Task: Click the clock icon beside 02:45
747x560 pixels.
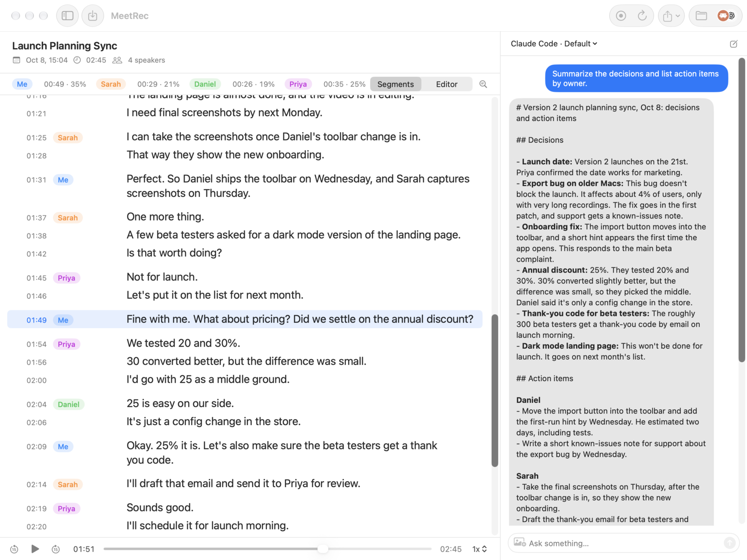Action: click(77, 60)
